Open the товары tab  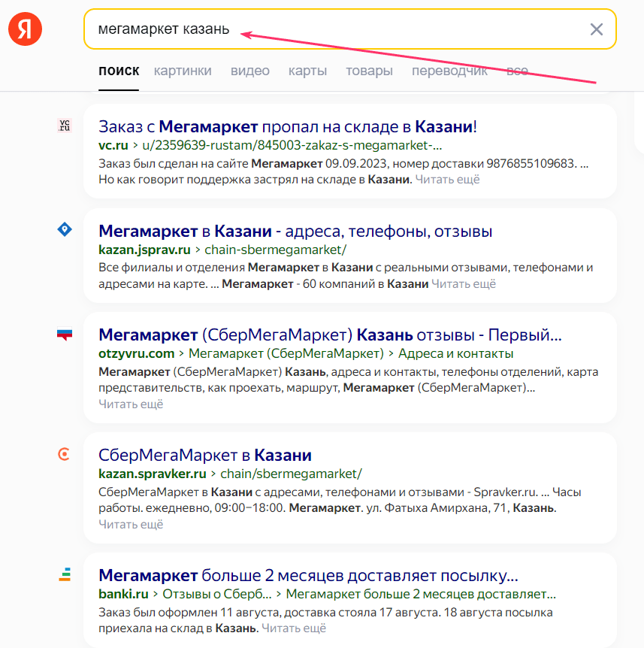coord(369,71)
